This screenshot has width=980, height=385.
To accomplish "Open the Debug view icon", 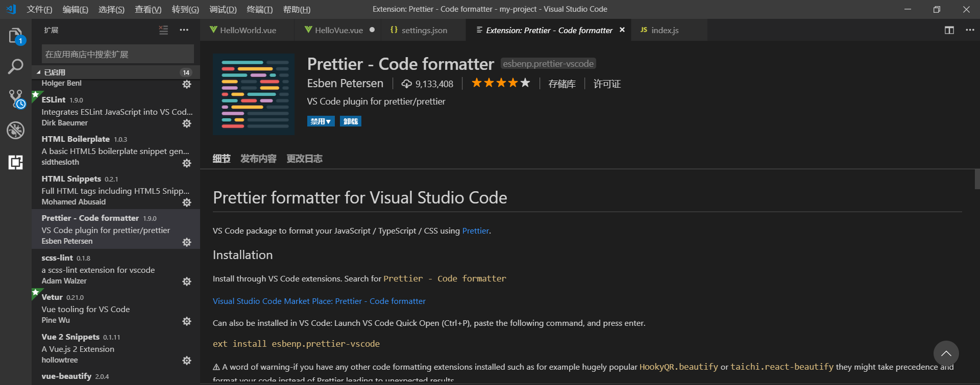I will [x=15, y=131].
